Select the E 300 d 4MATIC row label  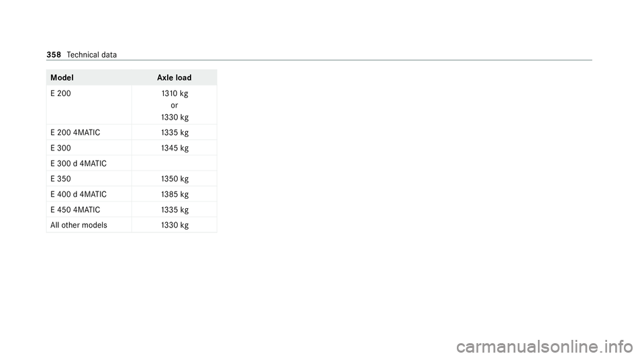(78, 164)
